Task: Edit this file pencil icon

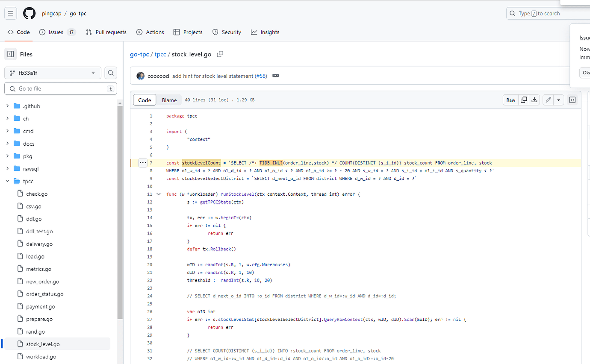Action: 548,100
